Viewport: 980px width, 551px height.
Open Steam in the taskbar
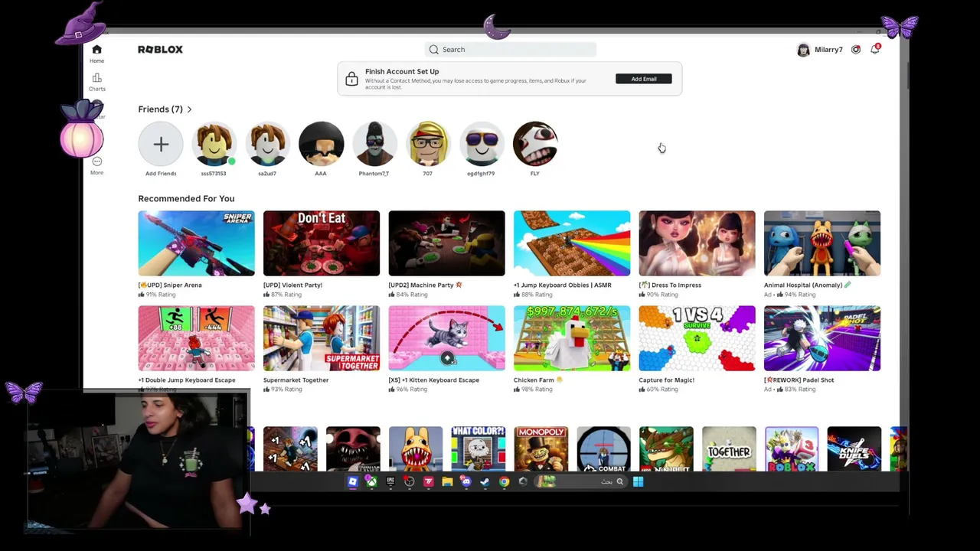485,482
